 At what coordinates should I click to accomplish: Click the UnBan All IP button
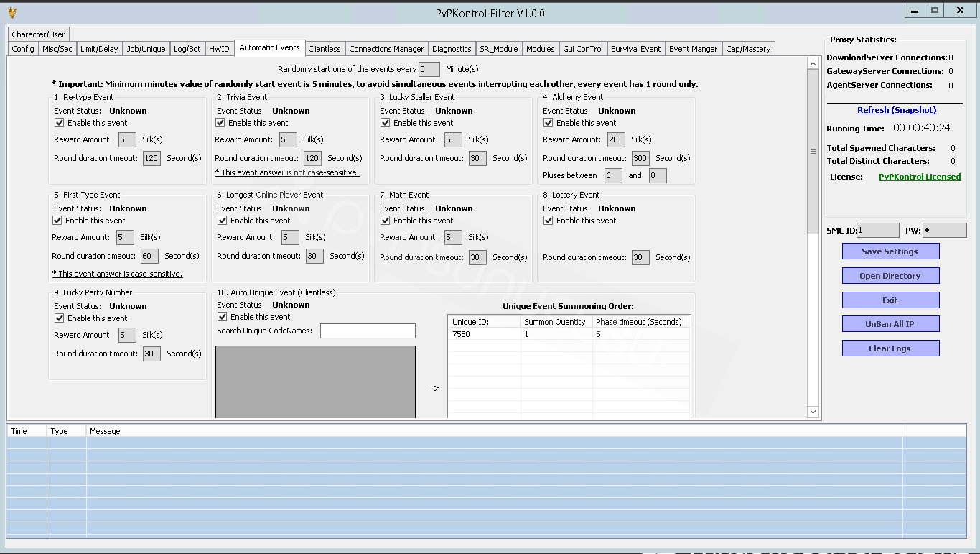point(890,324)
